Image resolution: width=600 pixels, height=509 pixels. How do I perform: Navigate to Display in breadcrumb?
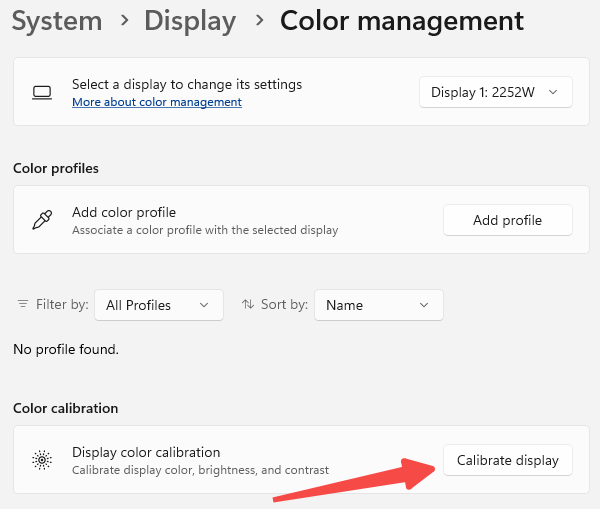[190, 21]
